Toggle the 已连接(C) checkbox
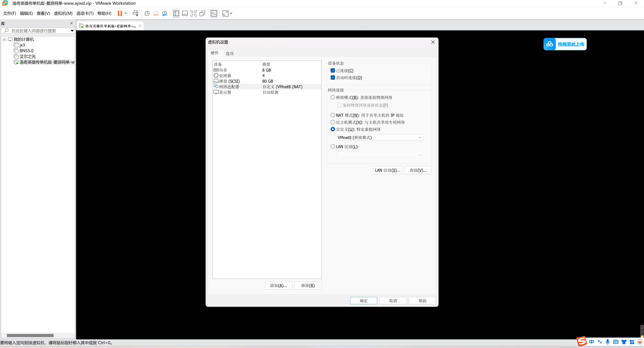Viewport: 644px width, 348px height. [x=333, y=70]
